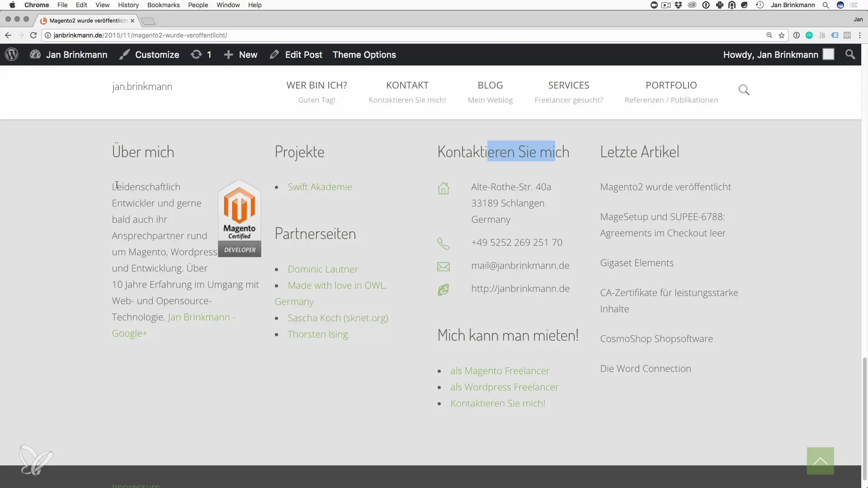Click the Magento Certified Developer badge
Image resolution: width=868 pixels, height=488 pixels.
coord(240,219)
